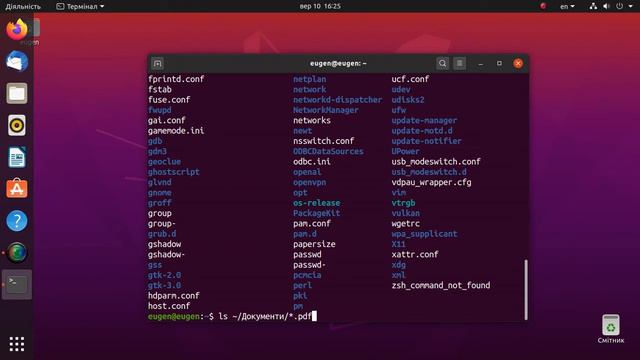The height and width of the screenshot is (360, 640).
Task: Click the pcmcia directory name
Action: click(307, 275)
